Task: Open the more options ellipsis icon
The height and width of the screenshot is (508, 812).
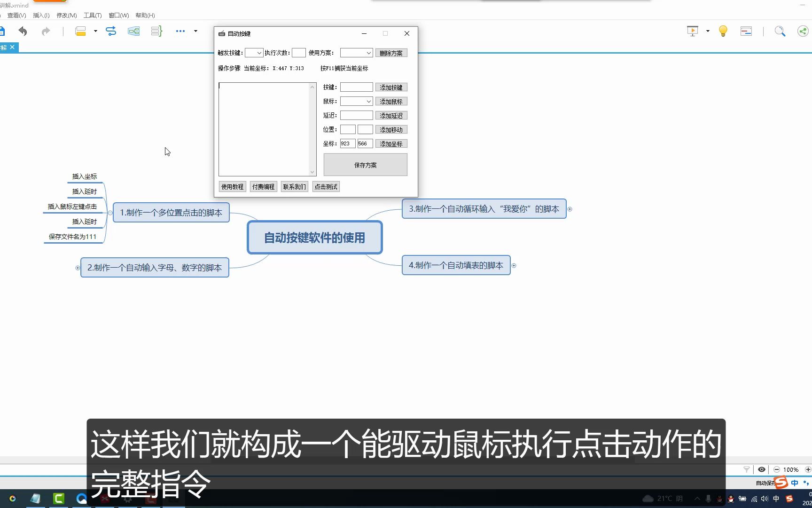Action: point(180,32)
